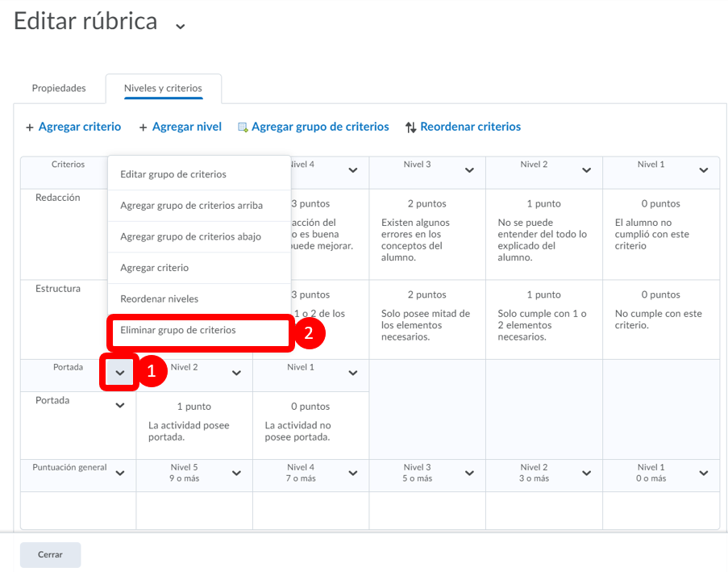Screen dimensions: 728x572
Task: Click the plus icon for Agregar criterio
Action: pyautogui.click(x=30, y=127)
